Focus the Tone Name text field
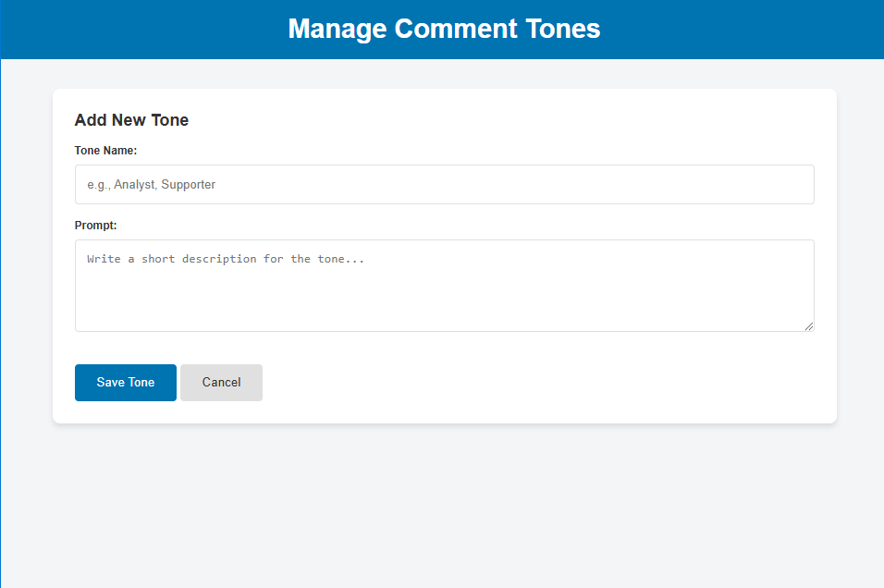 click(x=444, y=185)
